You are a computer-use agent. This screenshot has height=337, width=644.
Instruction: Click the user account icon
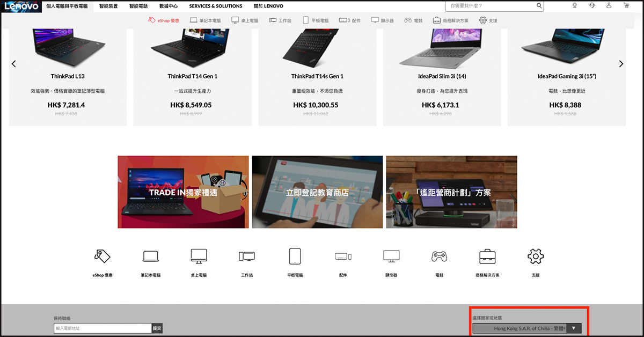(609, 6)
